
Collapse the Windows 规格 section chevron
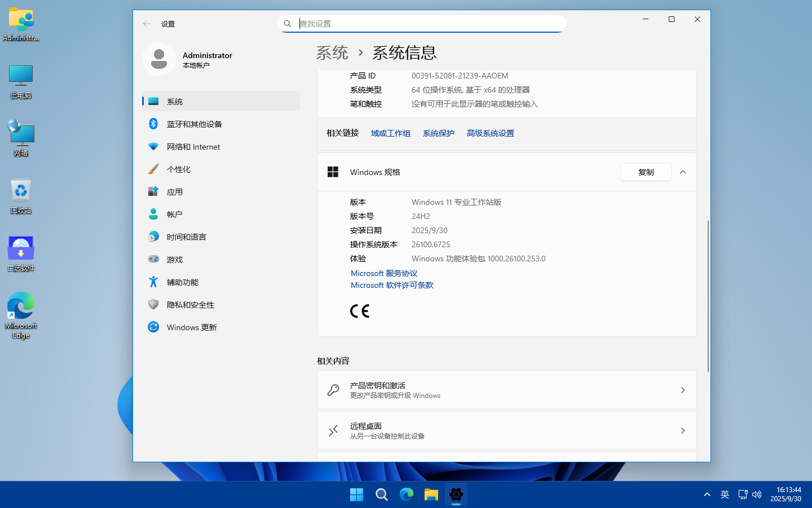(683, 172)
